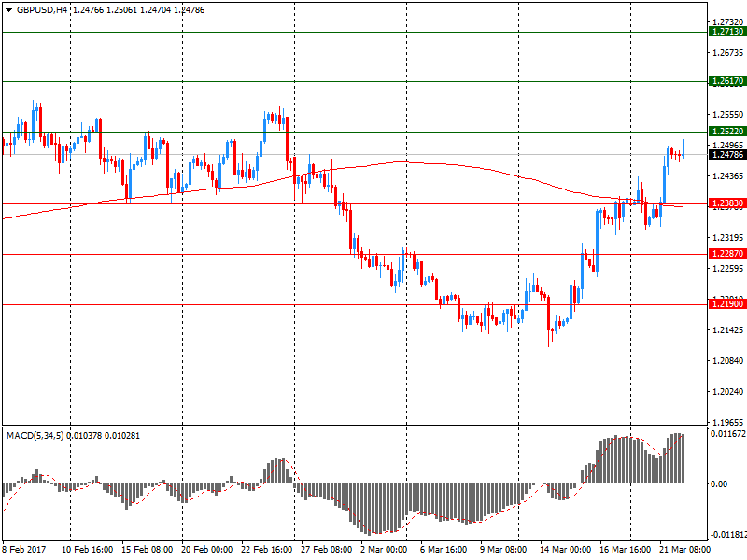747x560 pixels.
Task: Click the MACD(5,34,5) indicator label
Action: pyautogui.click(x=35, y=436)
